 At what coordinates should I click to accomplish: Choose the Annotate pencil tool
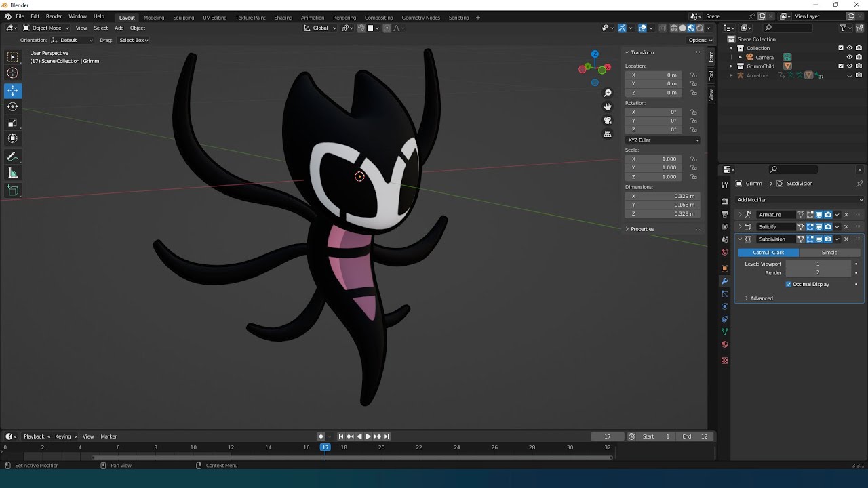click(x=13, y=157)
